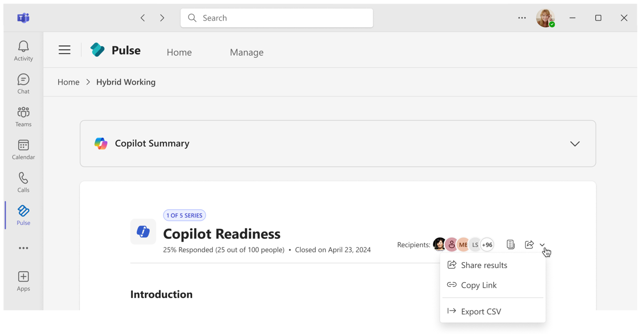Image resolution: width=644 pixels, height=334 pixels.
Task: Toggle the hamburger menu beside Pulse
Action: [64, 49]
